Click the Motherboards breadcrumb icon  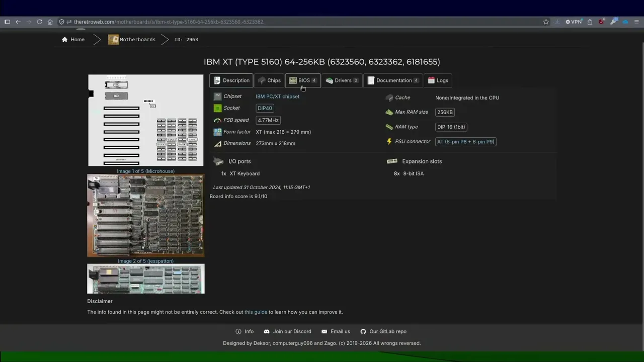[x=113, y=39]
